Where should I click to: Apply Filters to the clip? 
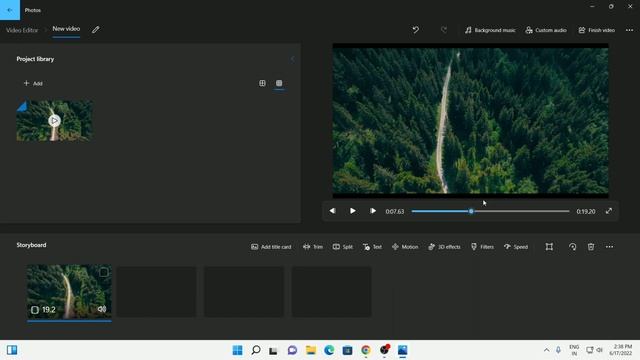tap(482, 247)
